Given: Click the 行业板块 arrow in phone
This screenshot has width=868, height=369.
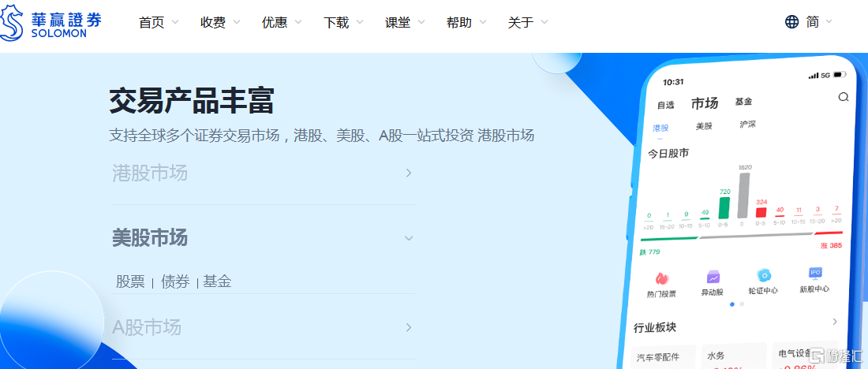Looking at the screenshot, I should (x=835, y=322).
